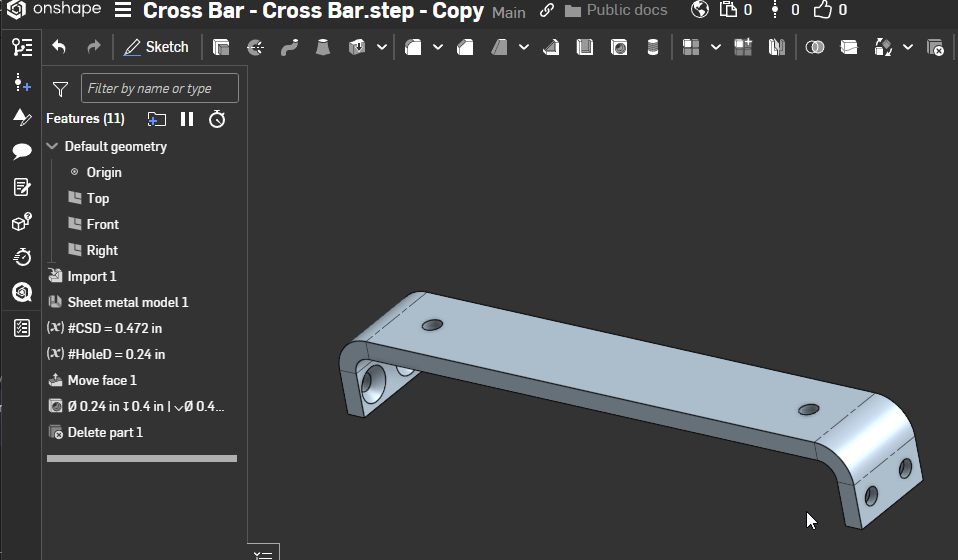Select the Rib tool

coord(551,47)
